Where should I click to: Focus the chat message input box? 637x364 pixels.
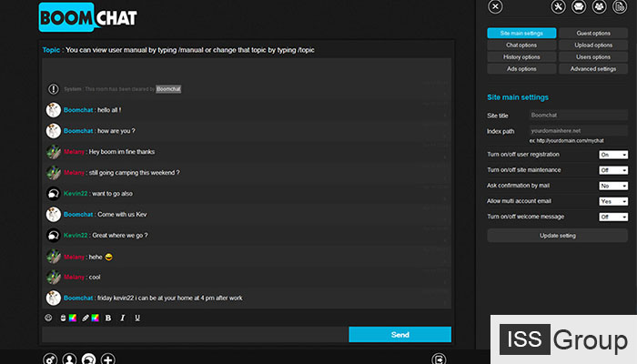tap(195, 334)
